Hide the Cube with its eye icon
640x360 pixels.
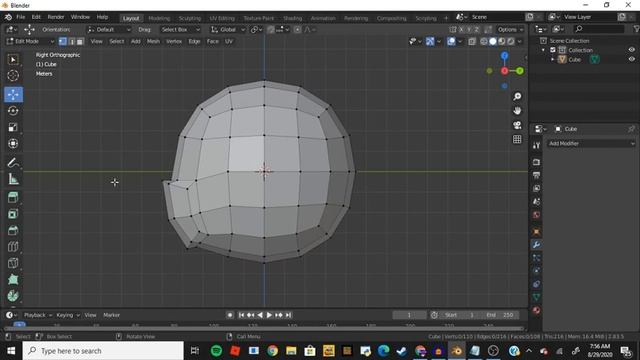coord(631,59)
